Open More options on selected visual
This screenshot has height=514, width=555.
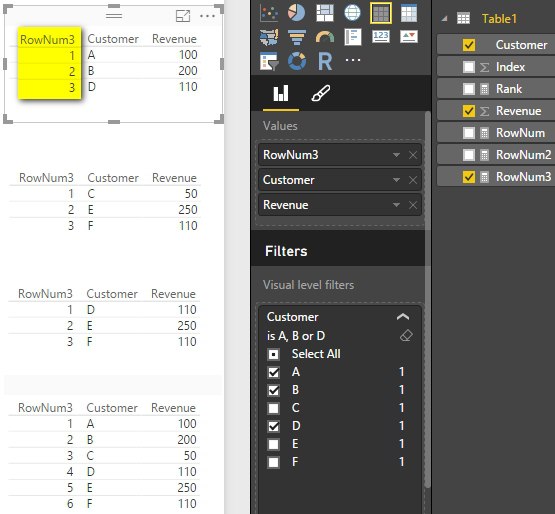pyautogui.click(x=207, y=16)
